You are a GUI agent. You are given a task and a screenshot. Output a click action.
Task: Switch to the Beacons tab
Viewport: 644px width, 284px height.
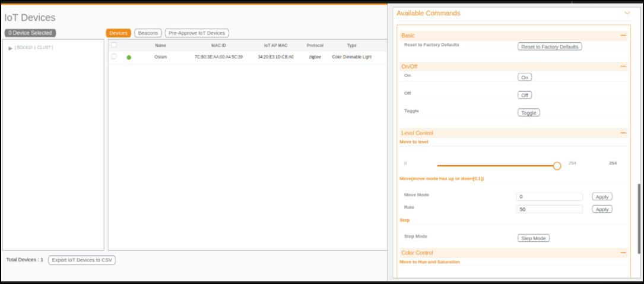(x=148, y=33)
